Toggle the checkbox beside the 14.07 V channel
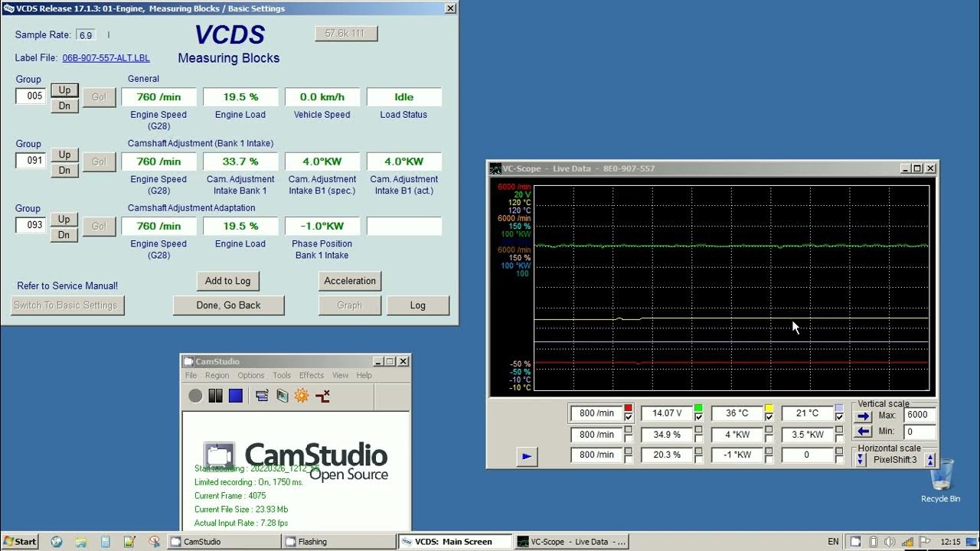 point(698,417)
